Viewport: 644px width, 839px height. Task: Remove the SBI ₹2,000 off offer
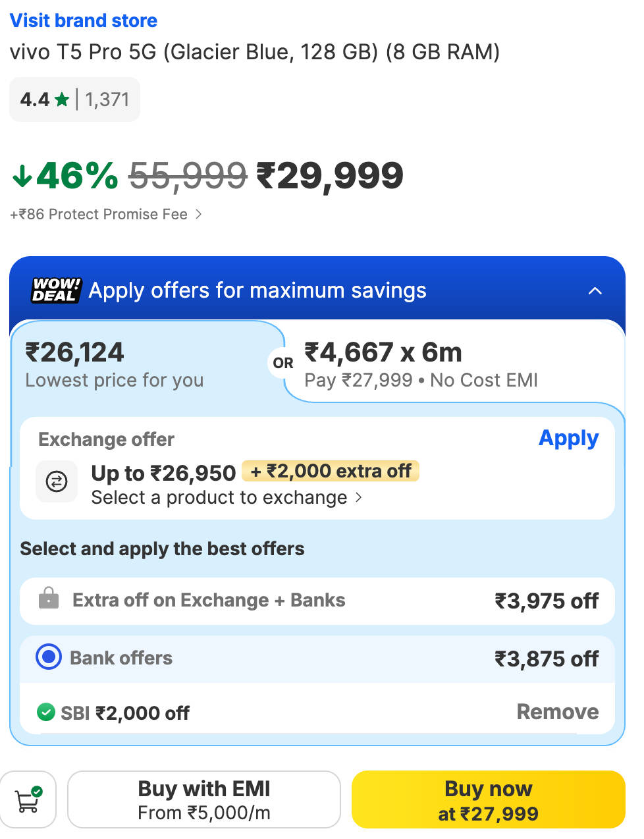[558, 712]
